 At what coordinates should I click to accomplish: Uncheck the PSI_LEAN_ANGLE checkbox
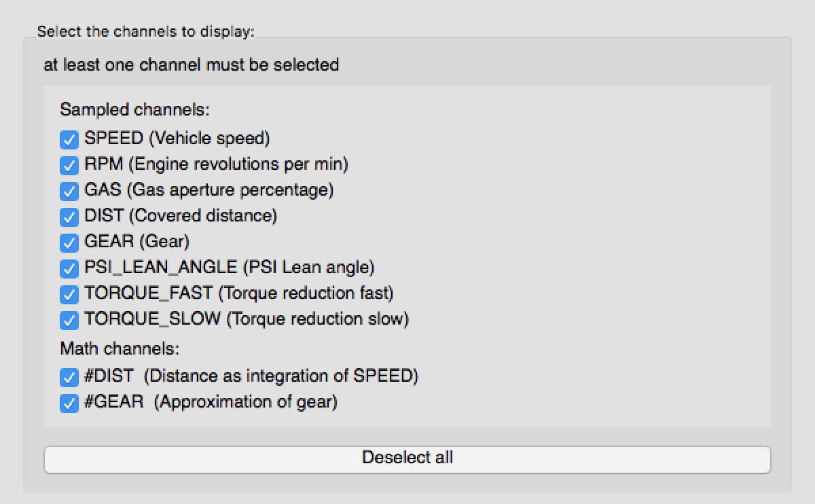69,268
